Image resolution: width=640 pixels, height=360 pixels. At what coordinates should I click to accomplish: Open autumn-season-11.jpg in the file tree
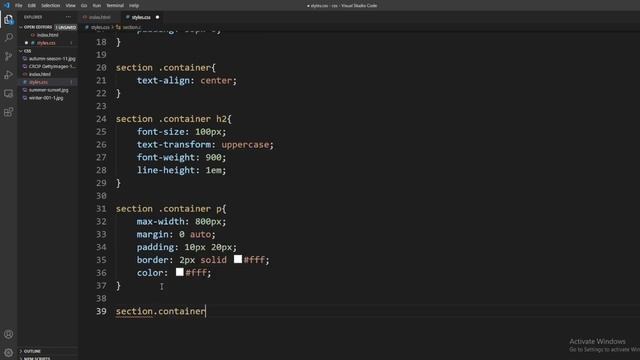click(x=52, y=59)
